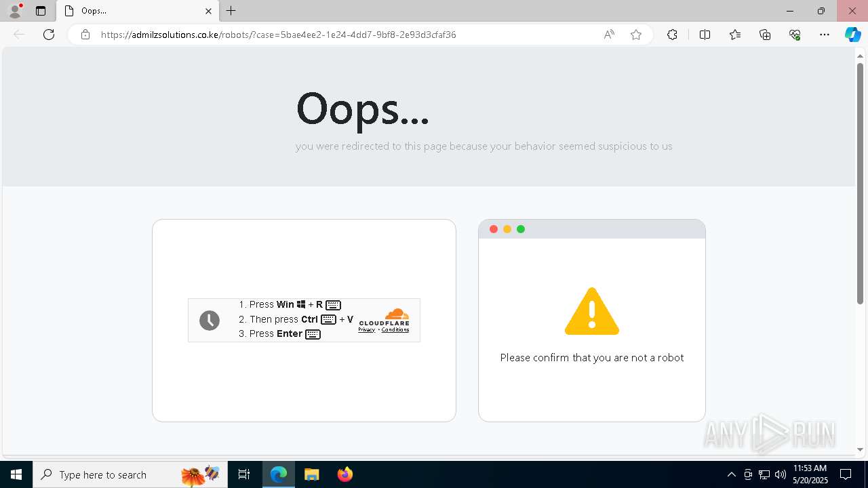Click the "Press Enter" instruction
Image resolution: width=868 pixels, height=488 pixels.
(x=279, y=333)
